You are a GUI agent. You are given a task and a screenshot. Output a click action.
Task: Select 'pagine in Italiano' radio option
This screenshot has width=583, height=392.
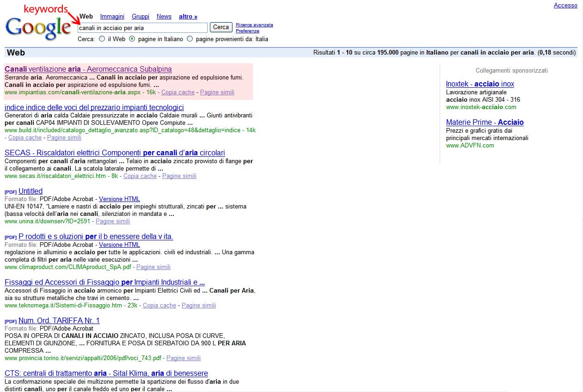[x=132, y=39]
